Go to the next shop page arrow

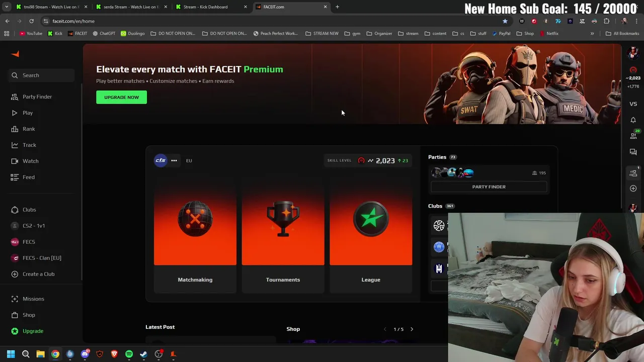[412, 329]
